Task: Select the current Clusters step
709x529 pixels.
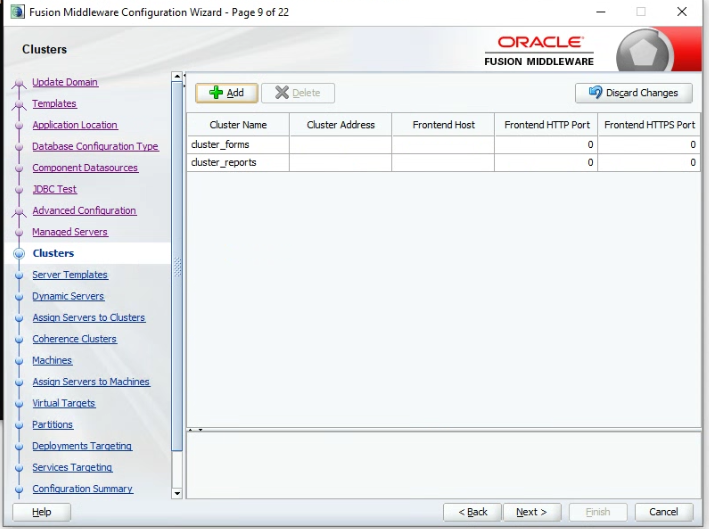Action: click(x=53, y=253)
